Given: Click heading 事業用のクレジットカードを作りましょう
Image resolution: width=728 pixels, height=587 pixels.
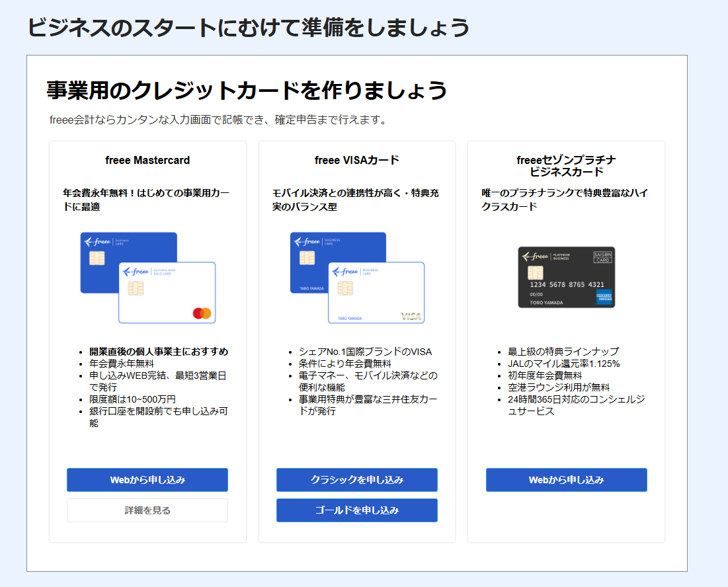Looking at the screenshot, I should click(247, 90).
